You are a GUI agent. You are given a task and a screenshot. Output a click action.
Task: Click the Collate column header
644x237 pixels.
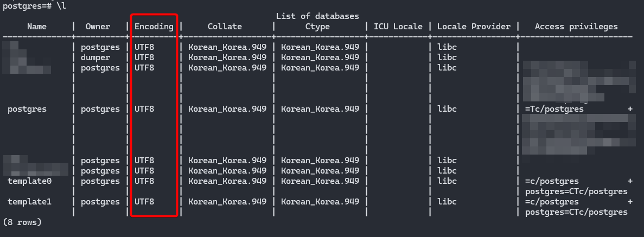(x=225, y=27)
